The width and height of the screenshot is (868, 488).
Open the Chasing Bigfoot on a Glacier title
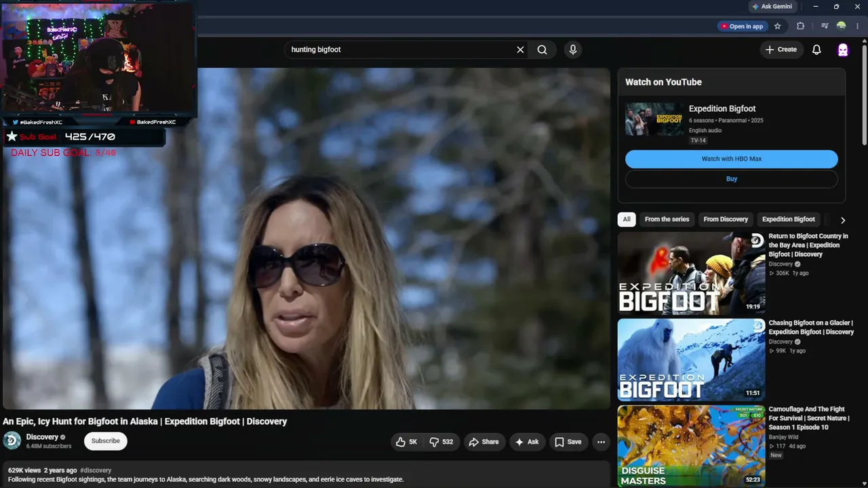click(x=811, y=327)
